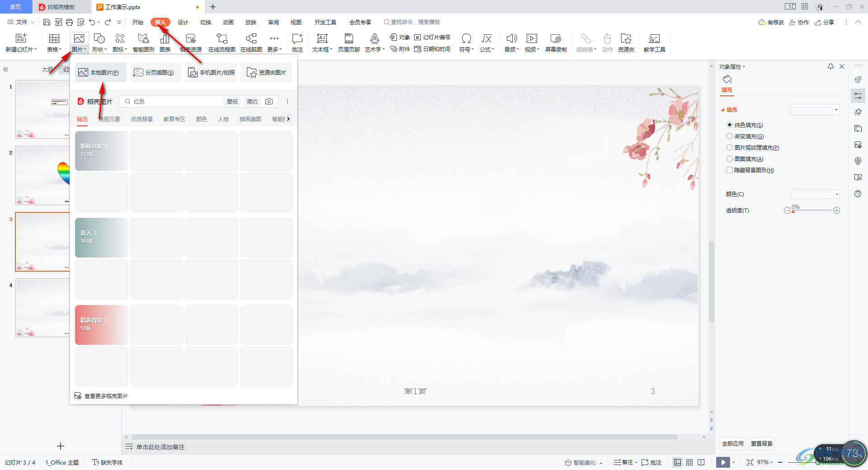Select Gradient Fill (渐变填充) radio
868x470 pixels.
(729, 136)
